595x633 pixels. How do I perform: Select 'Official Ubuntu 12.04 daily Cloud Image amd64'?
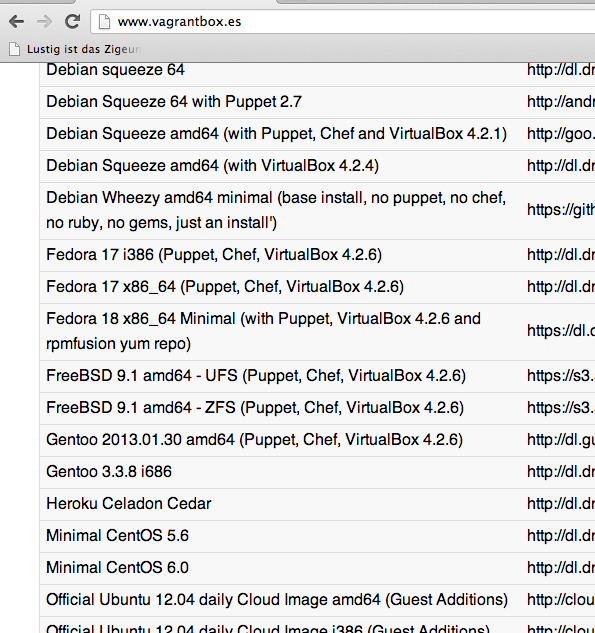(x=277, y=599)
